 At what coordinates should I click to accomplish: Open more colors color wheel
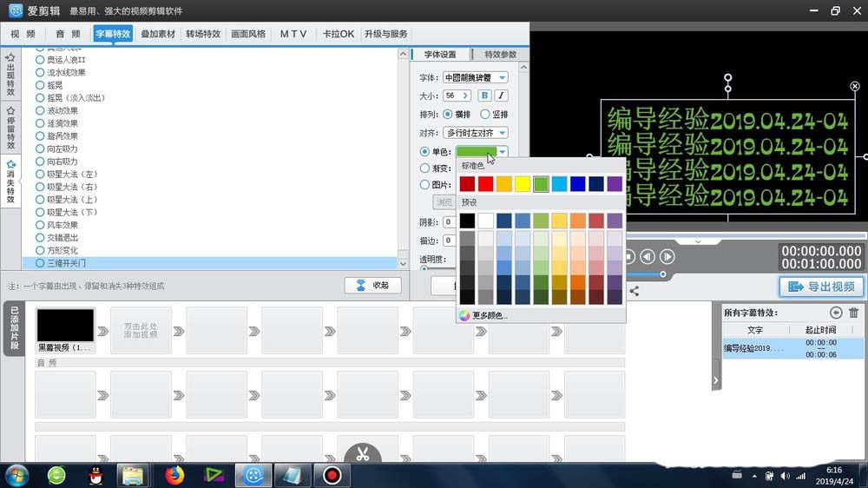coord(464,315)
